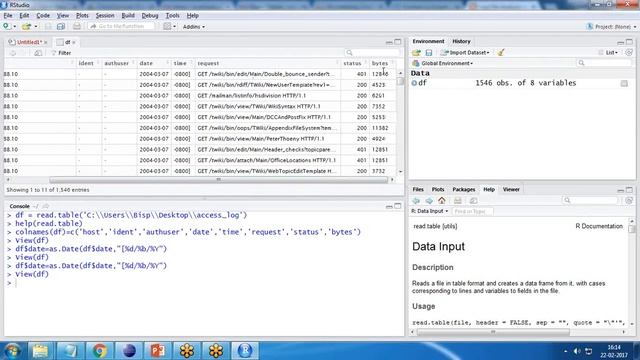Screen dimensions: 640x360
Task: Open Import Dataset dropdown
Action: pyautogui.click(x=465, y=52)
